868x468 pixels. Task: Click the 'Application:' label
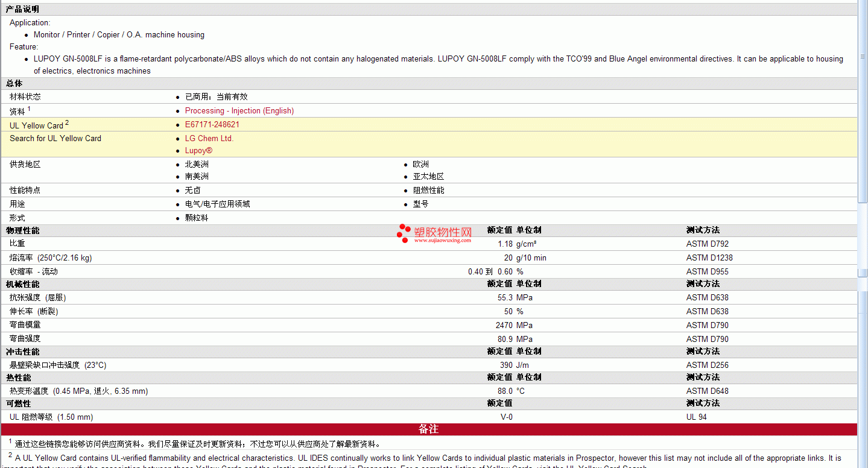pyautogui.click(x=30, y=23)
